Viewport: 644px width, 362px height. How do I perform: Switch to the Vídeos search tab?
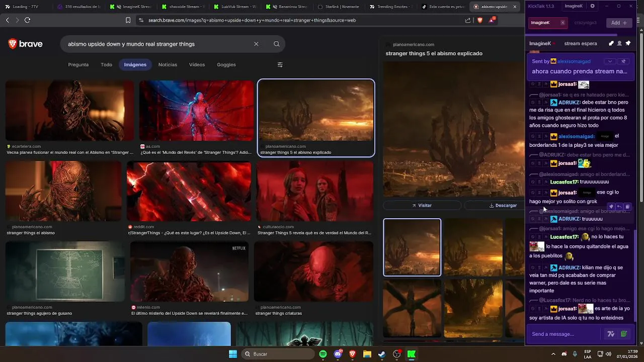click(x=197, y=64)
